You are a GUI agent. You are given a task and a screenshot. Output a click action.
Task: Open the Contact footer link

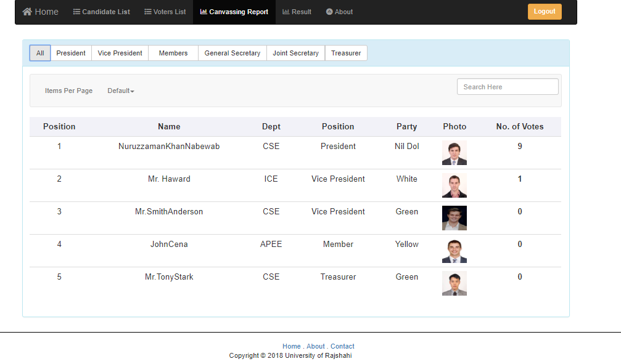[x=343, y=346]
